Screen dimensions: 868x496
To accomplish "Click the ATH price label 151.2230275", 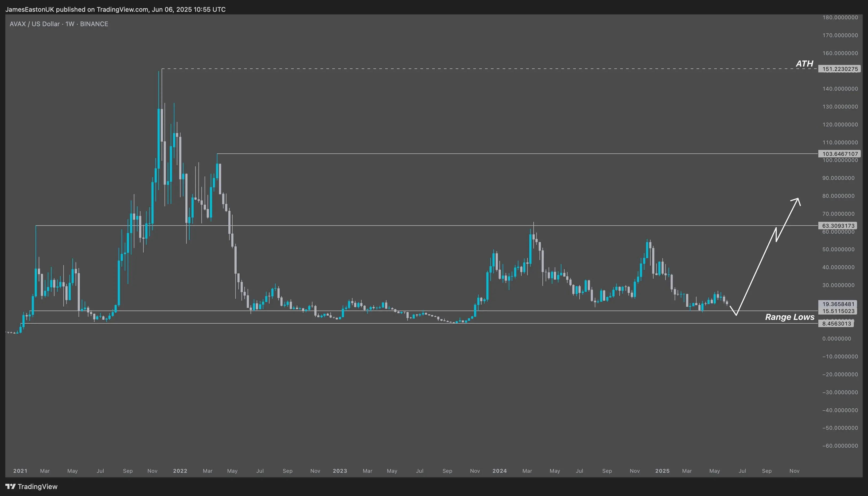I will click(839, 69).
